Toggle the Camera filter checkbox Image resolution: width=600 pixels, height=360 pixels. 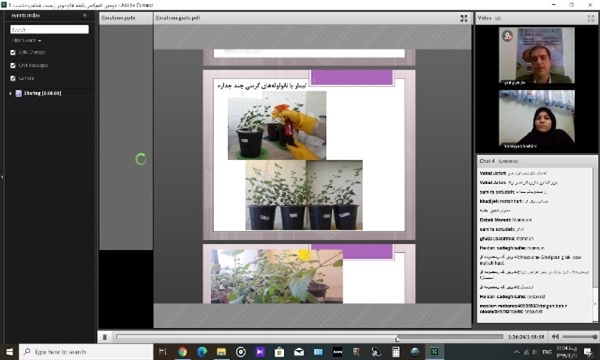click(13, 78)
